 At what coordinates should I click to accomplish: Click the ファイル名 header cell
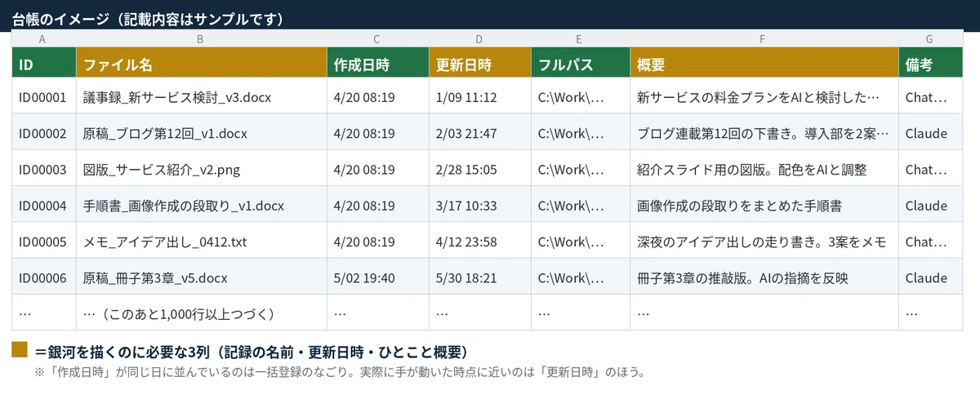click(x=202, y=64)
